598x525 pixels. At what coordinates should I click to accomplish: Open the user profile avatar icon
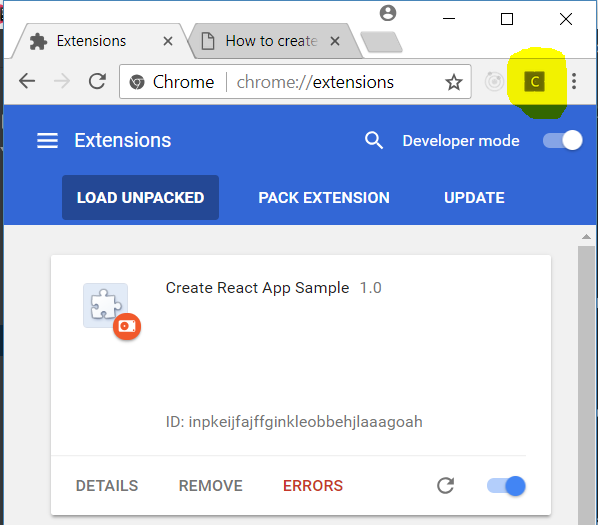click(388, 13)
